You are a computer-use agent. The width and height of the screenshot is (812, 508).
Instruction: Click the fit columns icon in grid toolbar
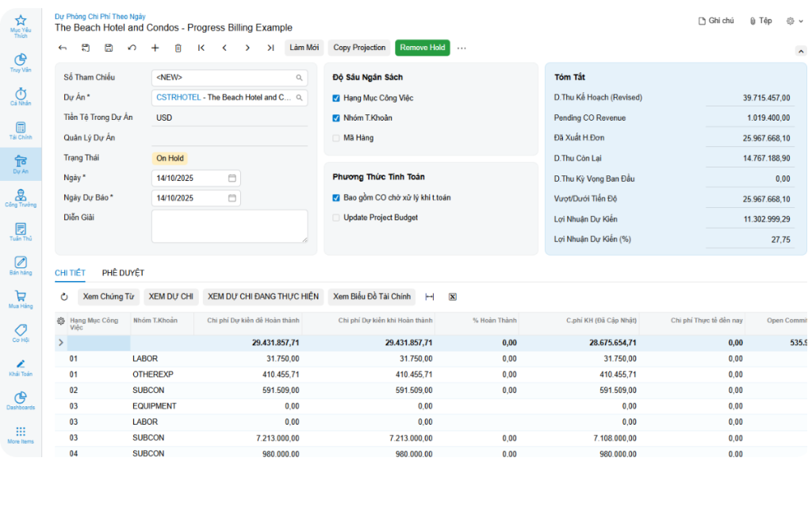[430, 297]
